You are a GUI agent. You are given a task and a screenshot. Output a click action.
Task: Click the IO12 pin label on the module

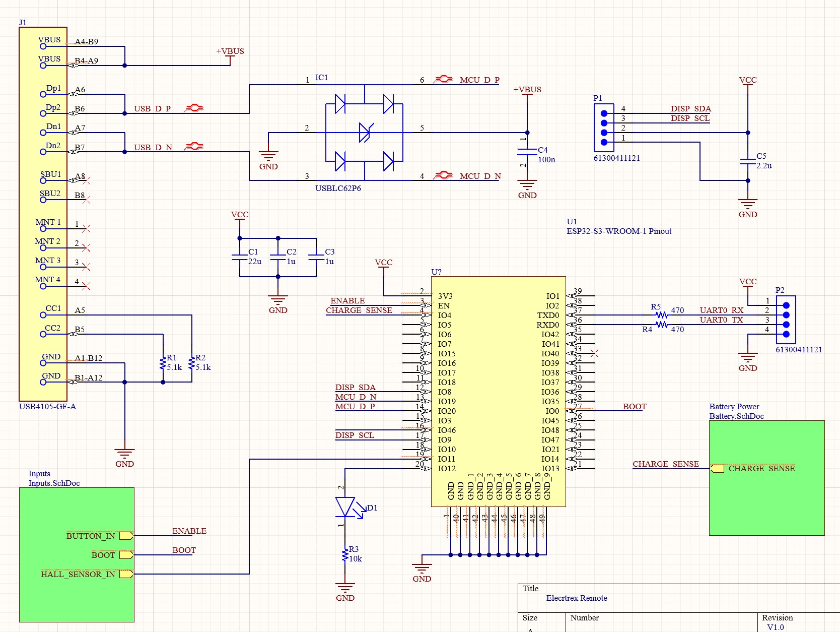[x=447, y=468]
